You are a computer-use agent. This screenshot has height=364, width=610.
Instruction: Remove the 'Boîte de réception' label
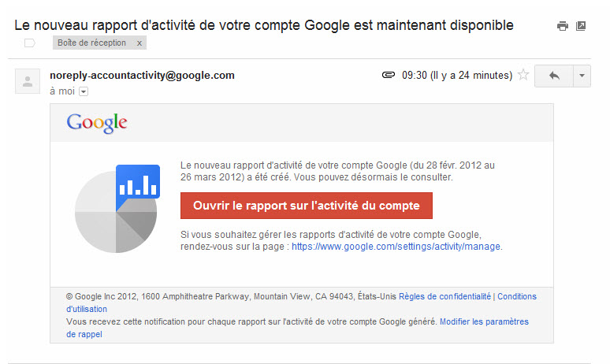tap(139, 43)
